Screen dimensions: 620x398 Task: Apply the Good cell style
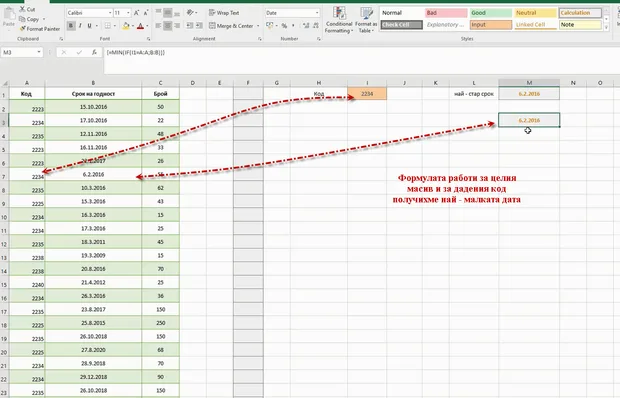491,13
